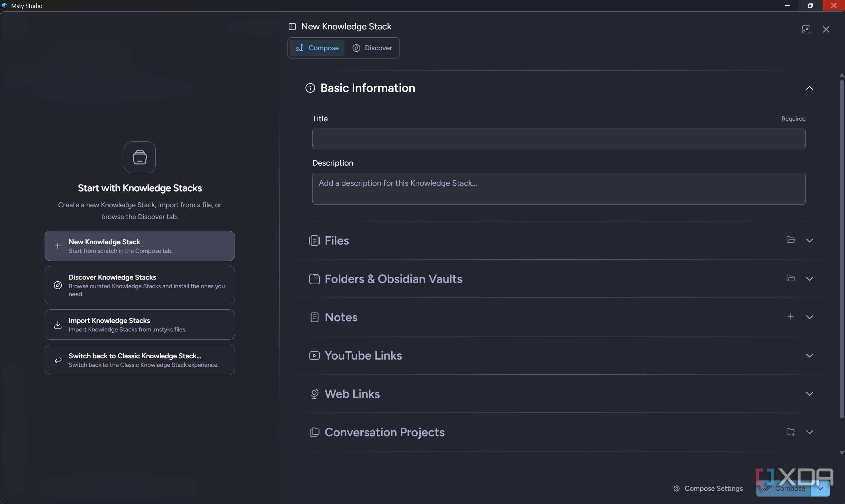Choose Import Knowledge Stacks option
Image resolution: width=845 pixels, height=504 pixels.
click(139, 325)
